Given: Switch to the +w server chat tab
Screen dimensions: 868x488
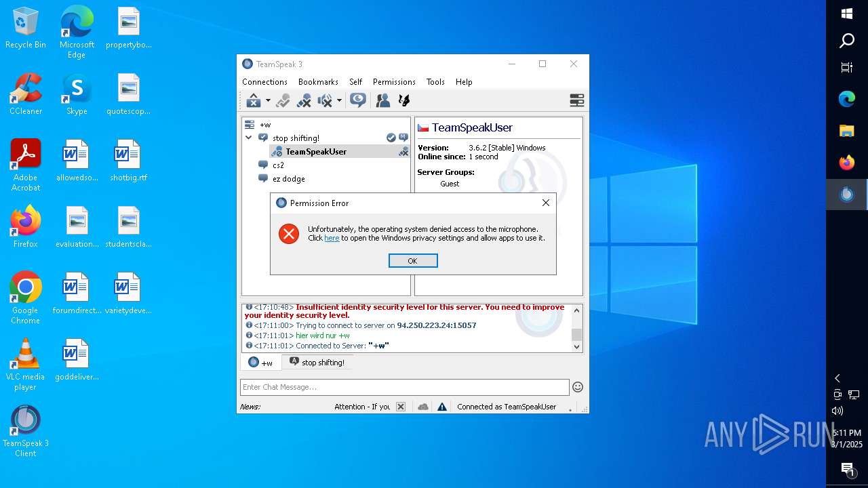Looking at the screenshot, I should coord(260,363).
